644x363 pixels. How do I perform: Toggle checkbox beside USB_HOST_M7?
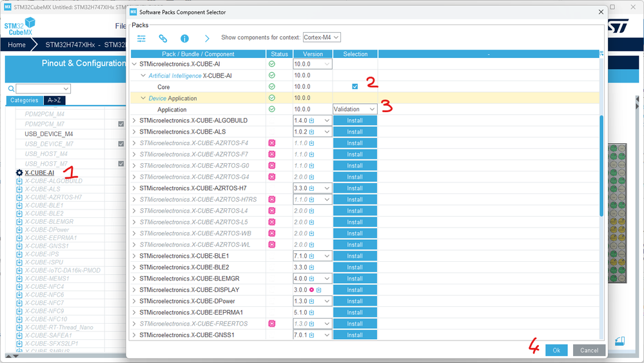(121, 163)
